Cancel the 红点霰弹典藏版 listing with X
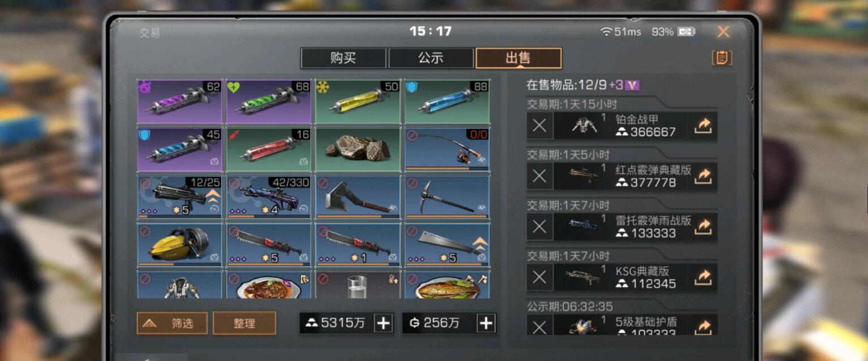 tap(539, 177)
